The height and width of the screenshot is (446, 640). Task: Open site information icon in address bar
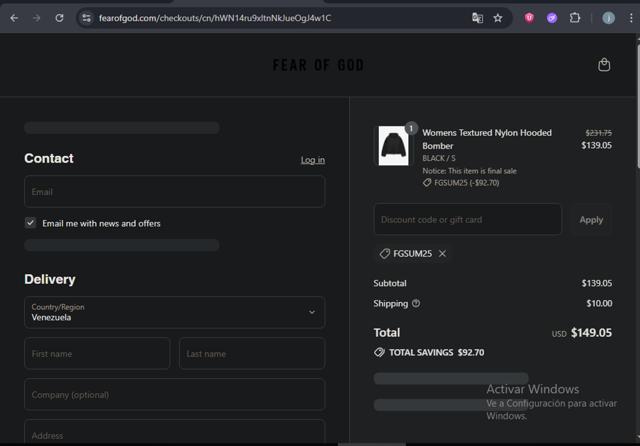coord(87,18)
